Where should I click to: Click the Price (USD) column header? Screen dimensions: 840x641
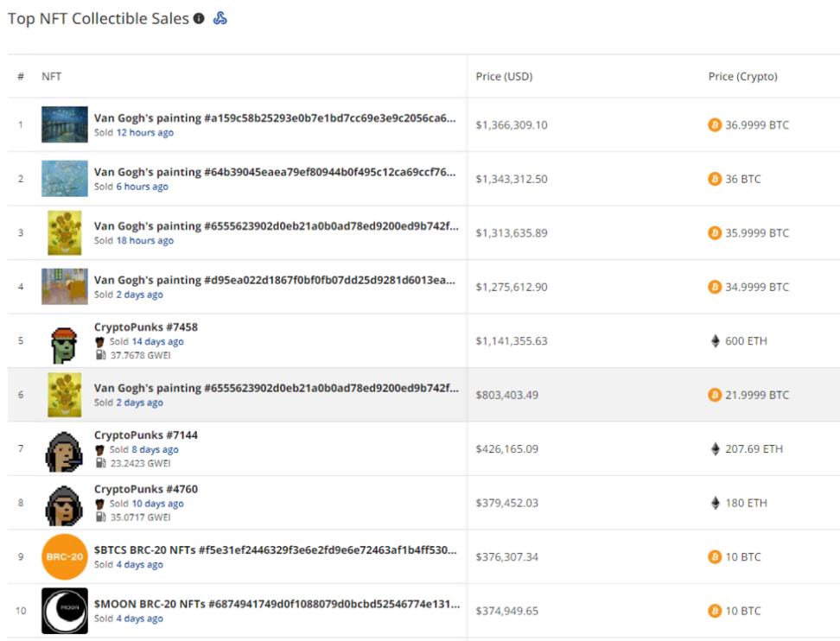[504, 76]
